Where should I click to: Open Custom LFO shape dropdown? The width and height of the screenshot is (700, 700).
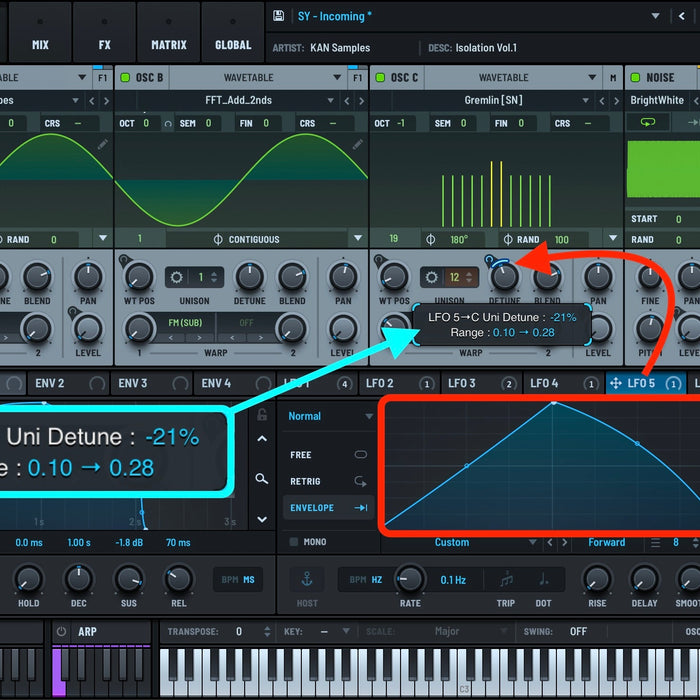[533, 542]
